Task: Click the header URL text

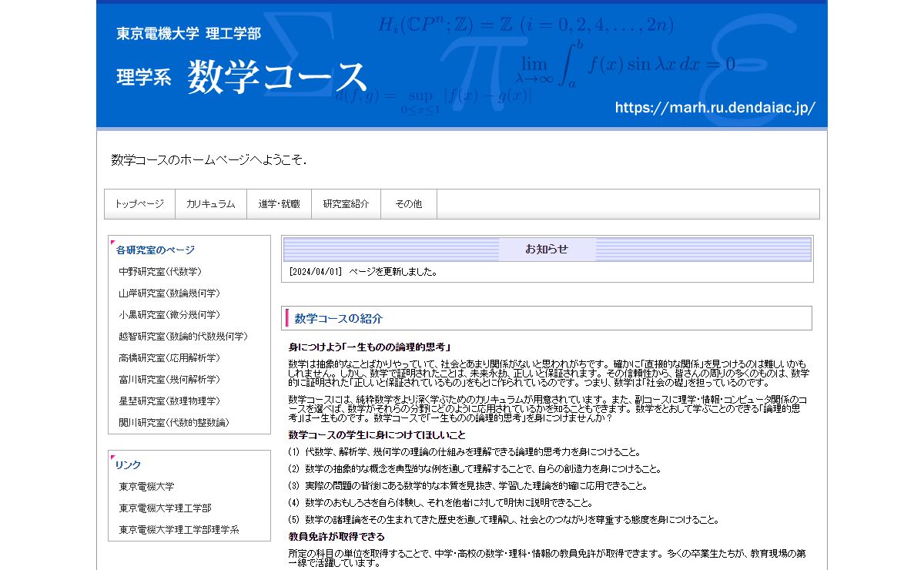Action: 715,108
